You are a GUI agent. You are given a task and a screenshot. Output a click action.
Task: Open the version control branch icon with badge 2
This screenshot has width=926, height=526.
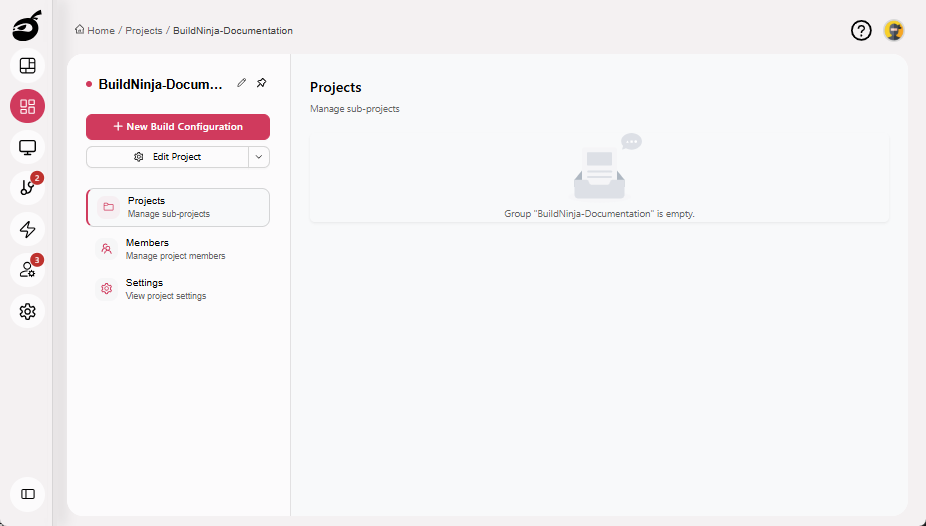pos(27,188)
